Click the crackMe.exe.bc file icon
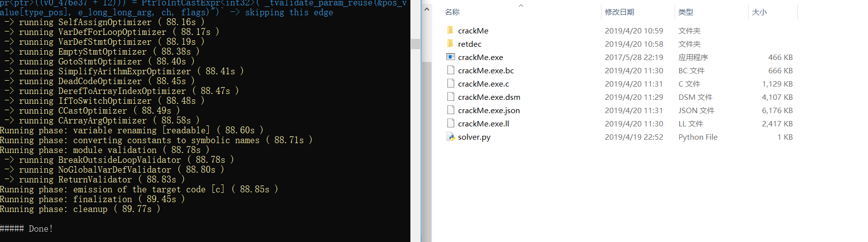The width and height of the screenshot is (868, 242). 450,70
